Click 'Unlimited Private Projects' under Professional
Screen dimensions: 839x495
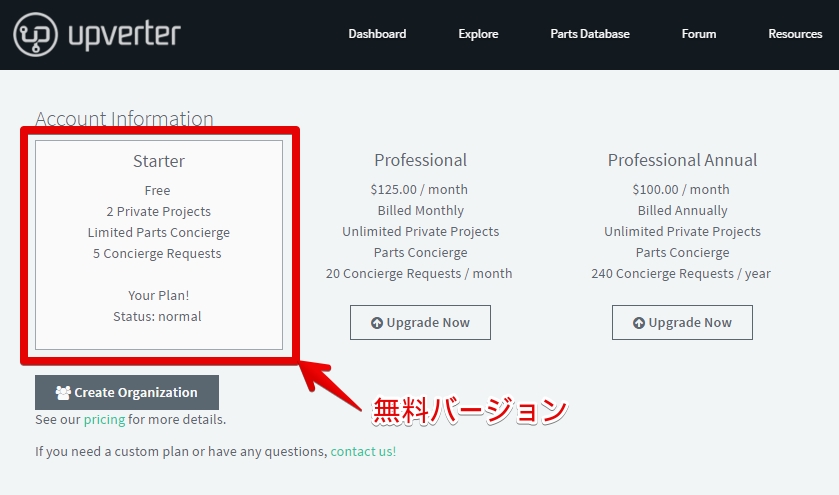pyautogui.click(x=421, y=231)
